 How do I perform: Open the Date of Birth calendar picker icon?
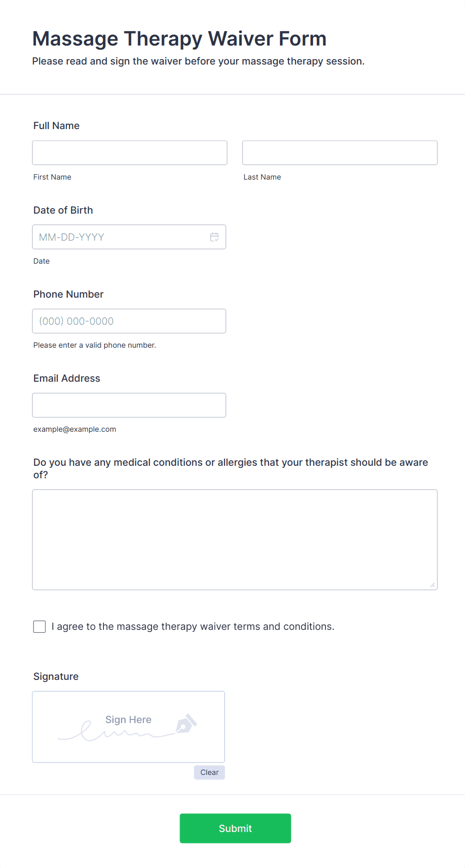214,237
